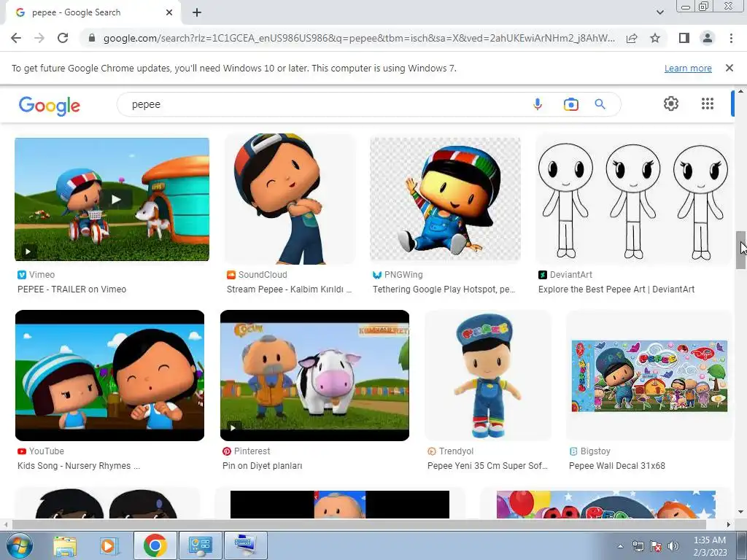Bookmark this page with the star icon

tap(655, 38)
